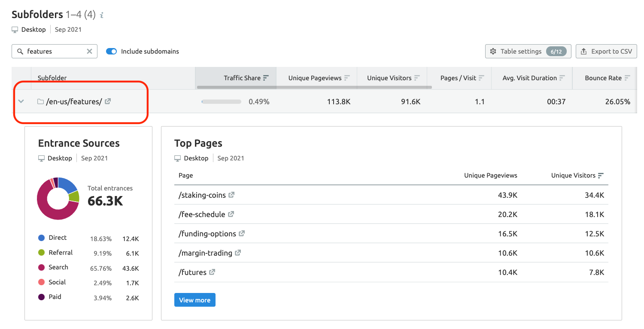Sort Top Pages by Unique Visitors icon
This screenshot has height=329, width=644.
601,175
